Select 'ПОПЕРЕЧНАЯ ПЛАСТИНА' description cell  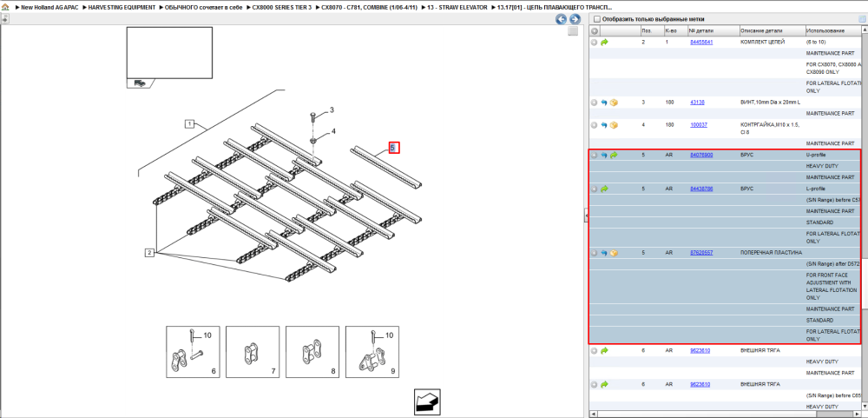(x=771, y=253)
